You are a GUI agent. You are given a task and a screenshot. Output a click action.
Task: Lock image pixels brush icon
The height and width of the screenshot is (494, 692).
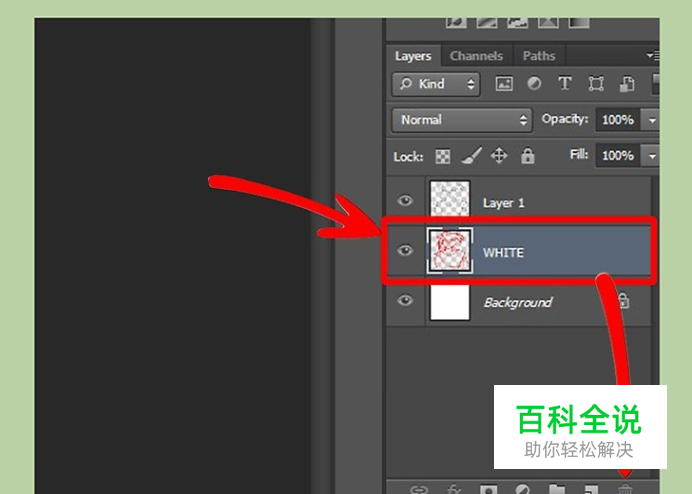(x=471, y=156)
